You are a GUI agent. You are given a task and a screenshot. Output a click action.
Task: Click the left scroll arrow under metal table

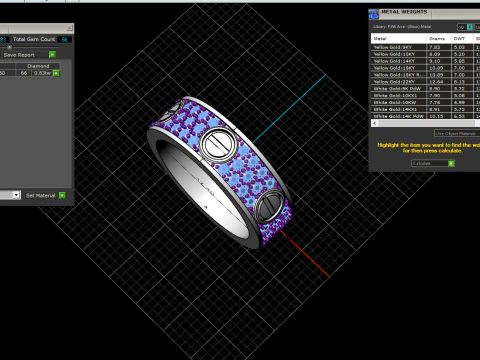click(375, 123)
